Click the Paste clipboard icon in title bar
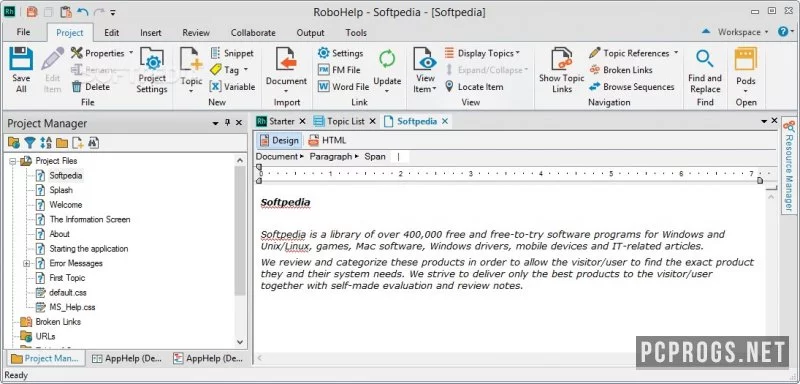 point(65,11)
